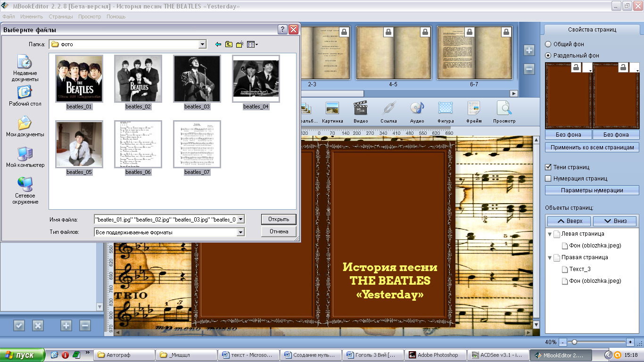The image size is (644, 362).
Task: Select Текст_3 in the objects tree
Action: click(x=579, y=270)
